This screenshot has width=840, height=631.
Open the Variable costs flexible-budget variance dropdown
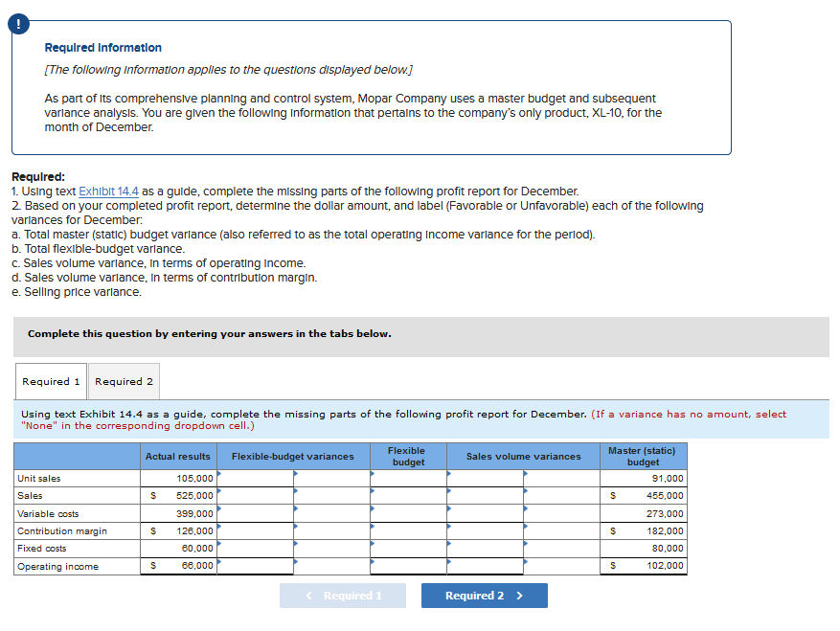point(330,513)
